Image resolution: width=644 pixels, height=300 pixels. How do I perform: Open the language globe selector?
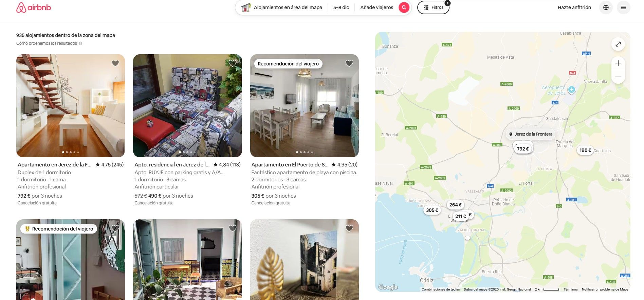click(x=606, y=7)
